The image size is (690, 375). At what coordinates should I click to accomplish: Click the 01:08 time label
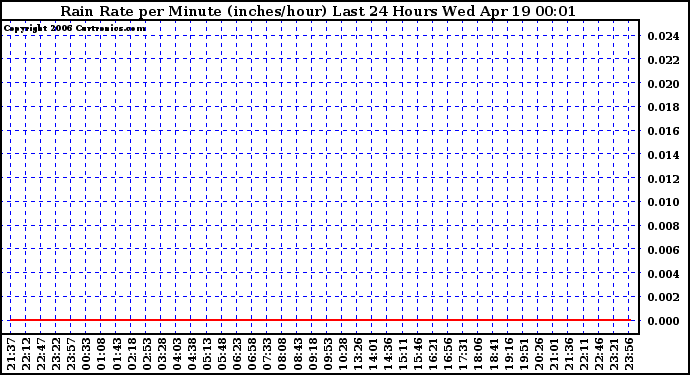pyautogui.click(x=101, y=354)
